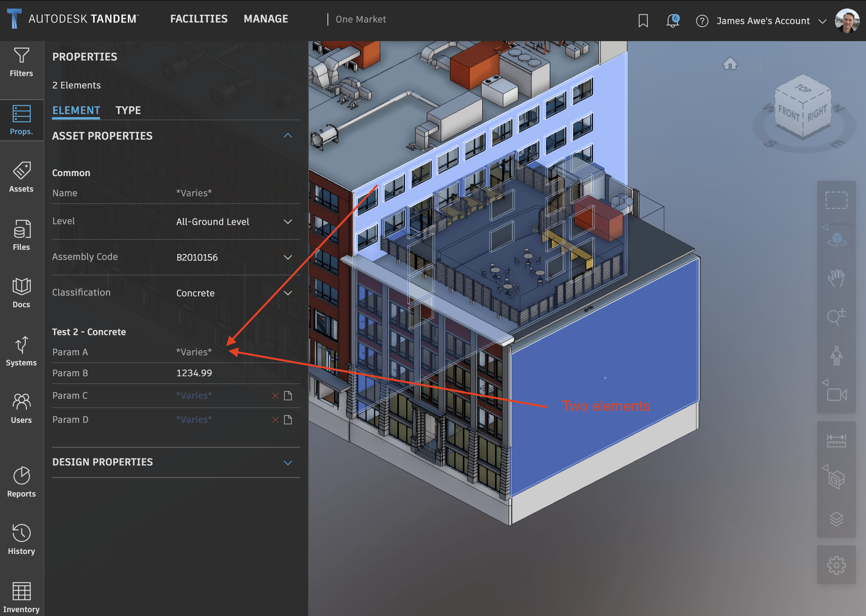The image size is (866, 616).
Task: Click the video camera tool
Action: (x=837, y=395)
